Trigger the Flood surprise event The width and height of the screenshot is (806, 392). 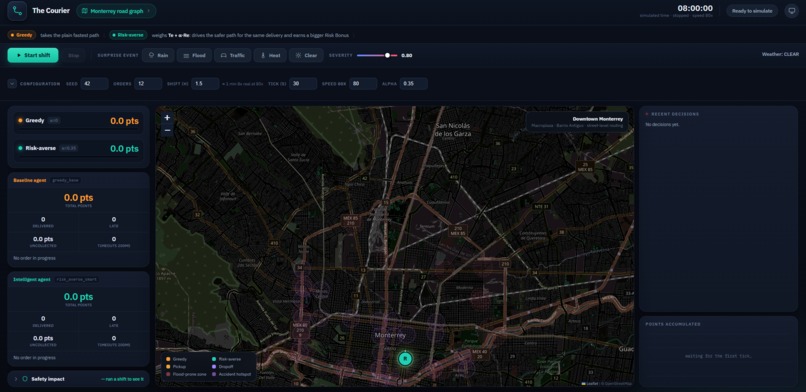pos(194,55)
